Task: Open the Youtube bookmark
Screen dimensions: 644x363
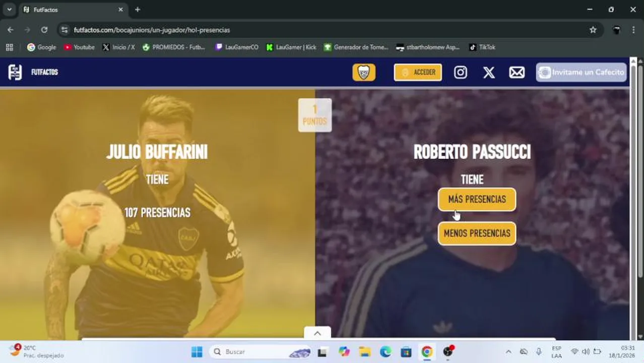Action: (x=79, y=47)
